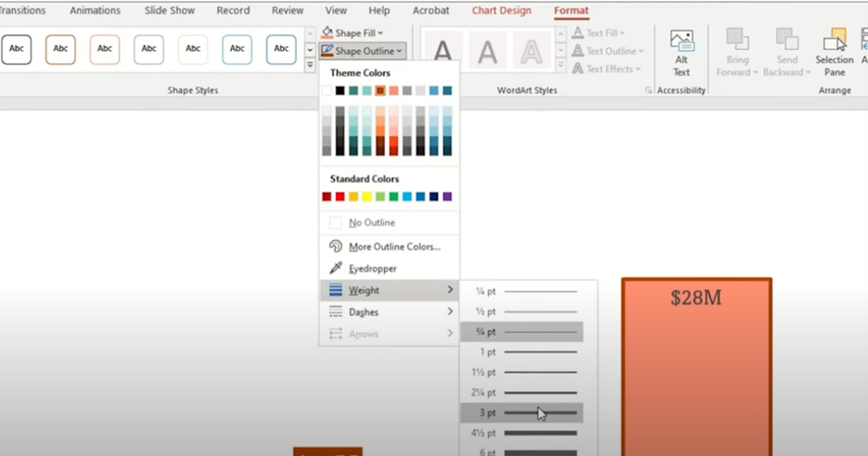
Task: Pick the purple standard color swatch
Action: 448,196
